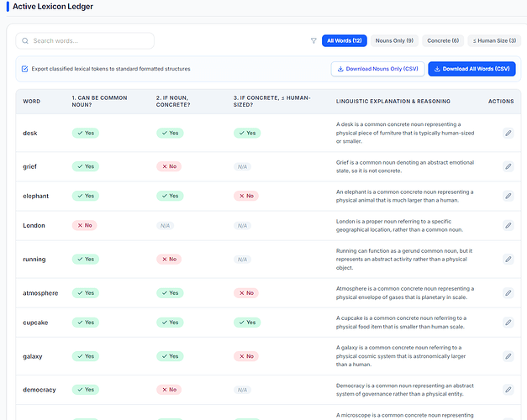Click the word desk
Screen dimensions: 527x420
pyautogui.click(x=30, y=133)
